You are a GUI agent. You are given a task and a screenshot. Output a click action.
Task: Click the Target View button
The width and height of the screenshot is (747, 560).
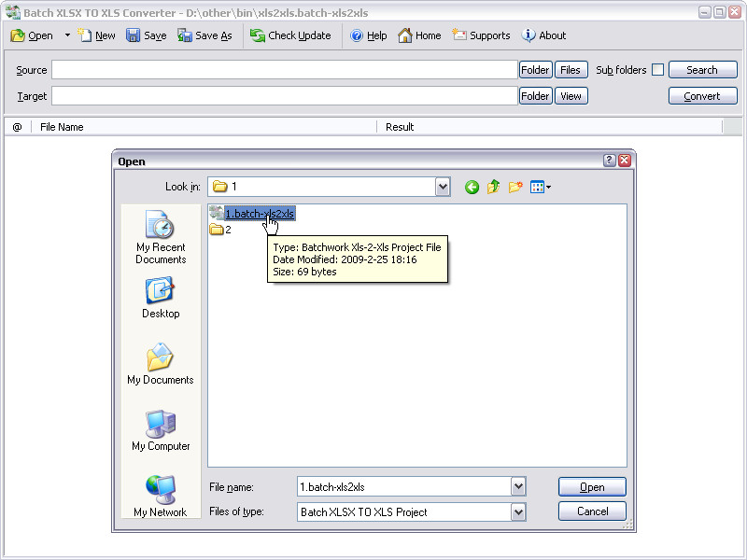click(571, 96)
